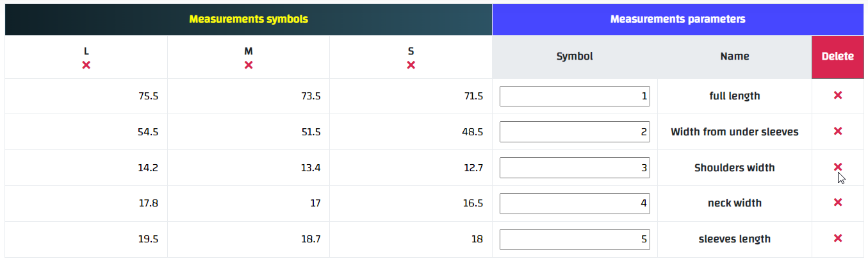The height and width of the screenshot is (261, 868).
Task: Click the symbol field for full length
Action: coord(575,96)
